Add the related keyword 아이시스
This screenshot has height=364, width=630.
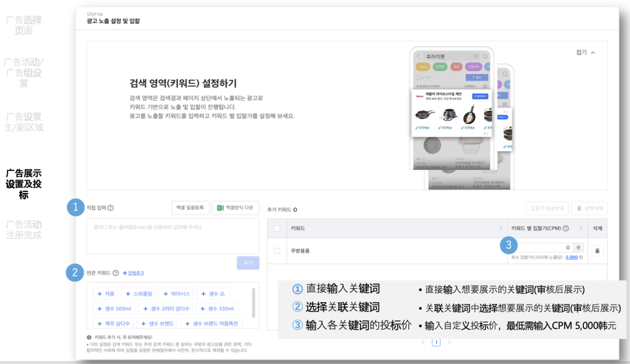point(176,293)
